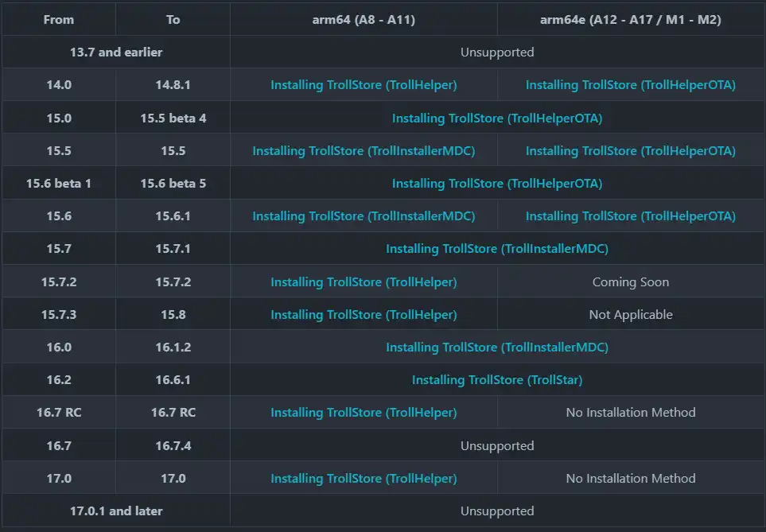Select 17.0 in the To column

(x=173, y=478)
